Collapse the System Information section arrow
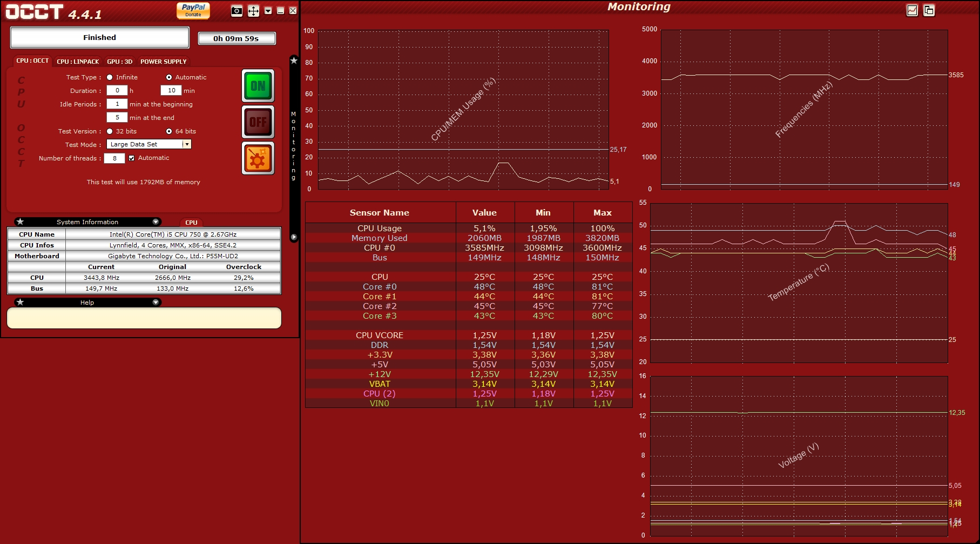This screenshot has height=544, width=980. coord(156,222)
